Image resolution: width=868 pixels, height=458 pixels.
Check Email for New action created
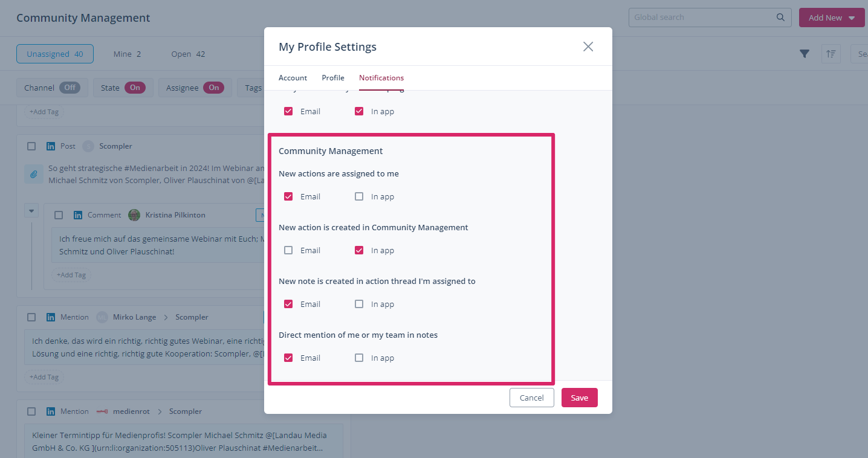click(x=288, y=250)
